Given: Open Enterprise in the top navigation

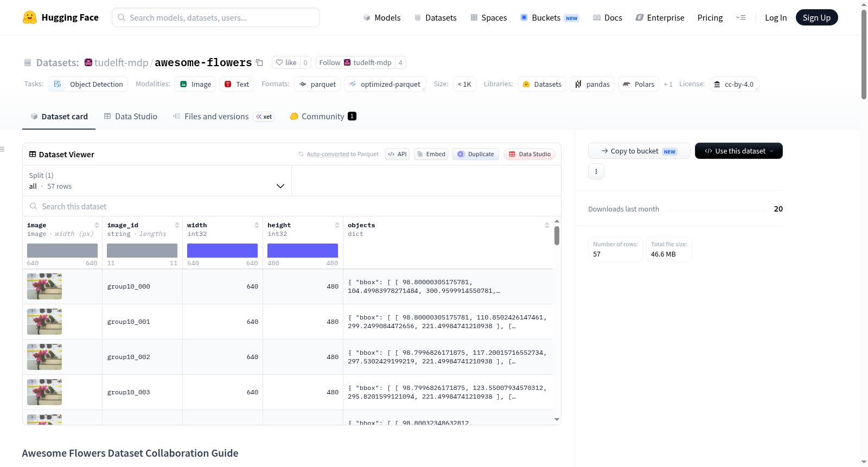Looking at the screenshot, I should [x=660, y=17].
